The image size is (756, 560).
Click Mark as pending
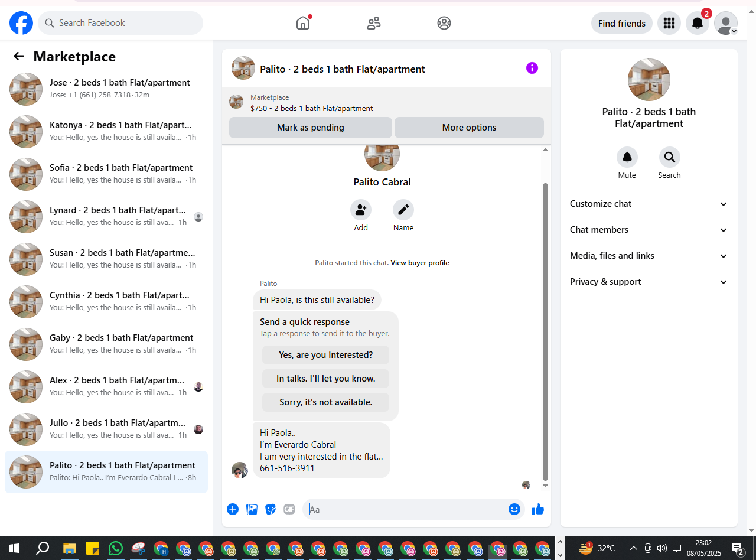pyautogui.click(x=311, y=128)
